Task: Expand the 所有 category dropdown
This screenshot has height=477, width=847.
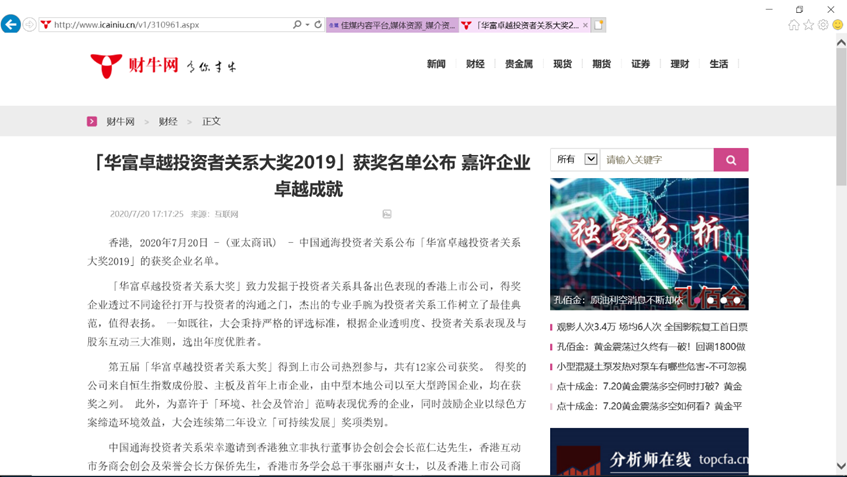Action: click(590, 160)
